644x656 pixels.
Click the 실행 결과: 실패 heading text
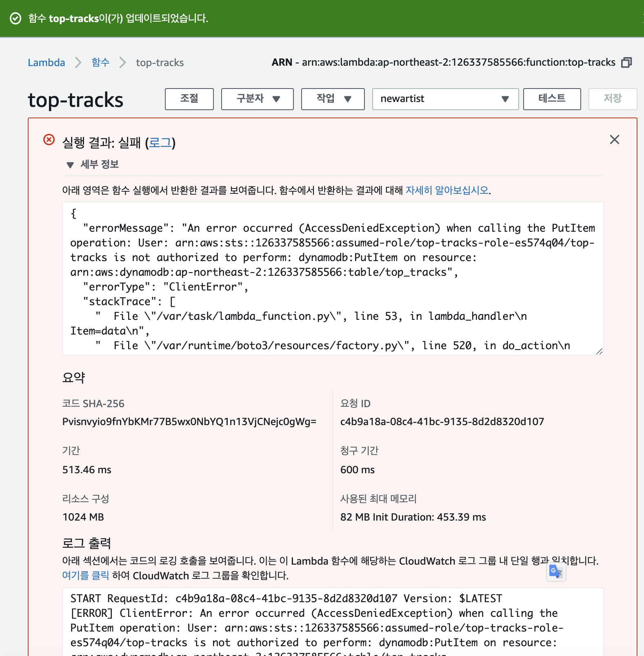[101, 143]
